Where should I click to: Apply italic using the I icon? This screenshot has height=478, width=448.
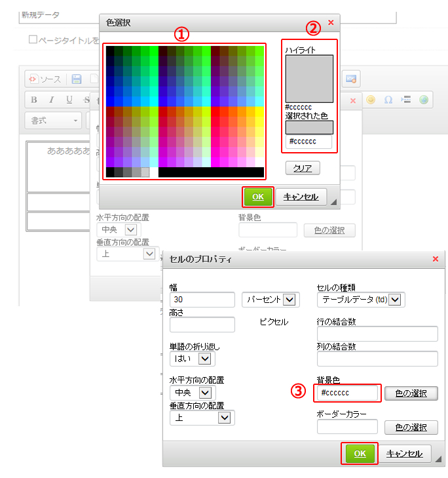(x=51, y=100)
